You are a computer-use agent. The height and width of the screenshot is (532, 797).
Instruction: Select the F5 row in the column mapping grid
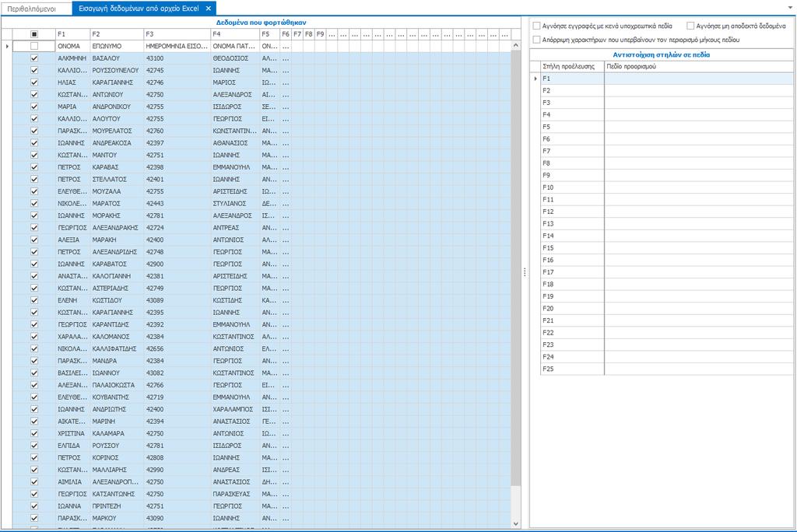tap(666, 127)
